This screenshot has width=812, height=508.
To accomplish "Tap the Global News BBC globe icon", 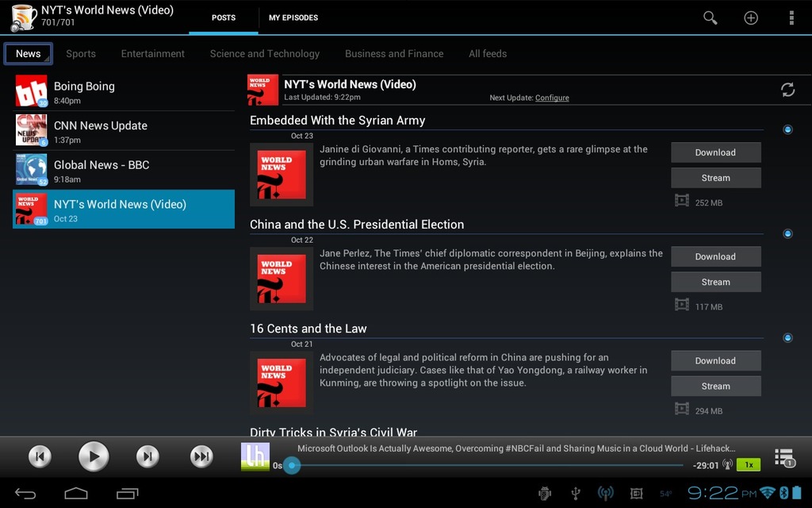I will pos(31,170).
